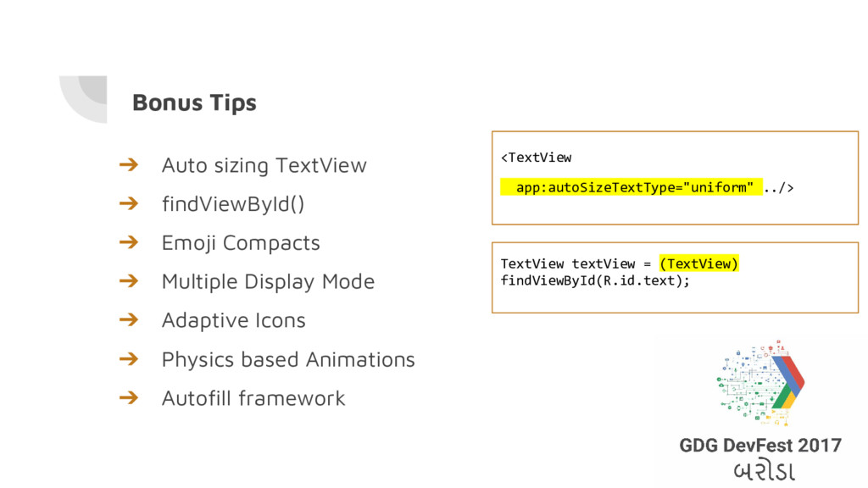The width and height of the screenshot is (868, 488).
Task: Click the arrow beside Auto sizing TextView
Action: coord(129,164)
